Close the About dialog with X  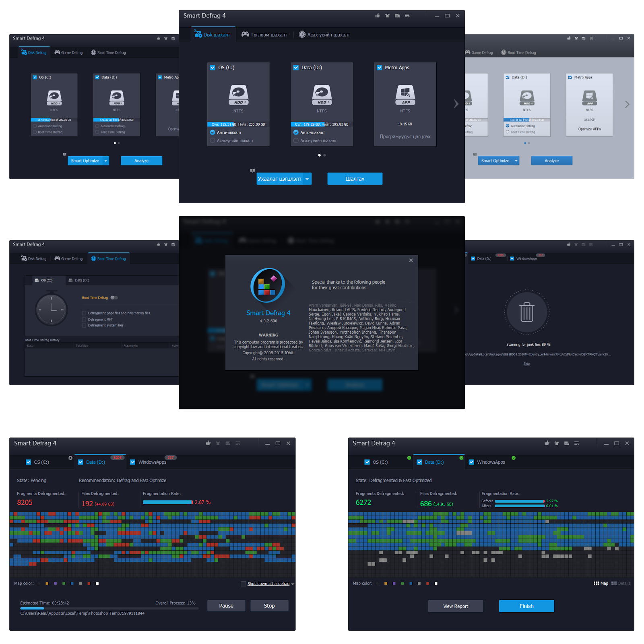[411, 260]
